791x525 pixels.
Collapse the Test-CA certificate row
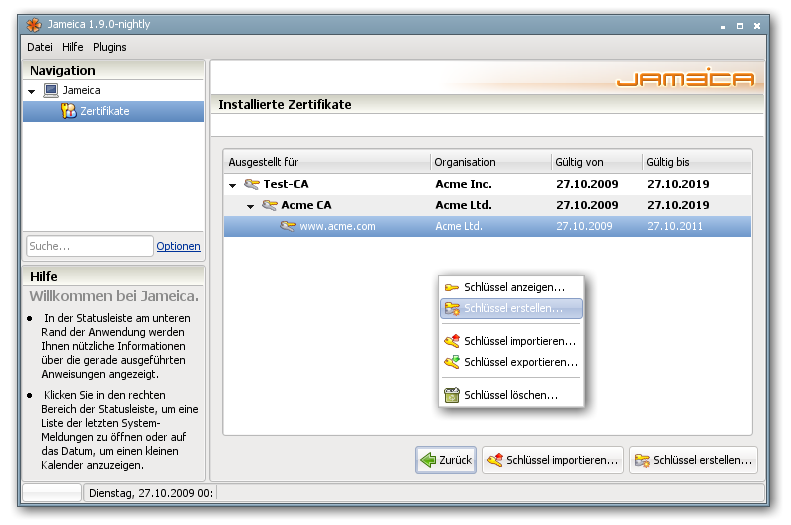233,186
